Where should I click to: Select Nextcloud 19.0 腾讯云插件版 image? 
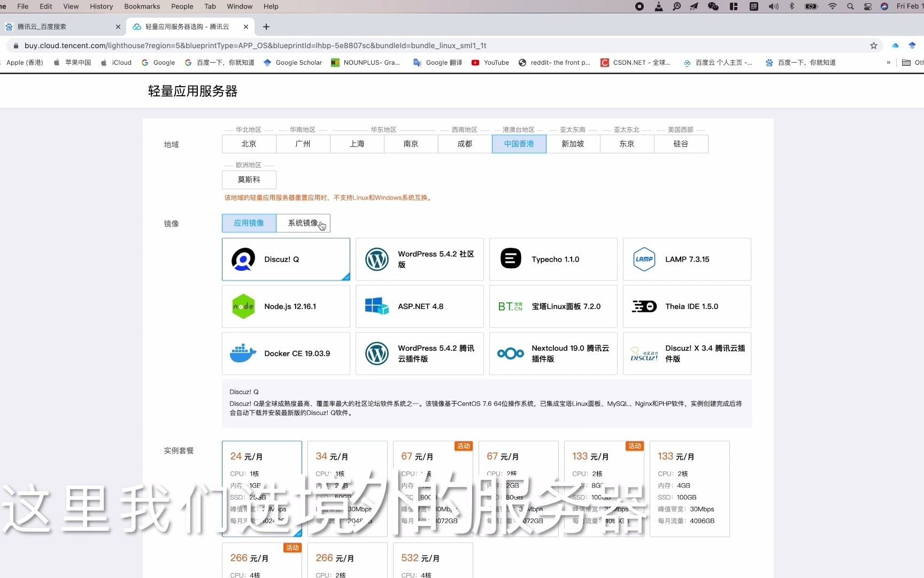553,354
